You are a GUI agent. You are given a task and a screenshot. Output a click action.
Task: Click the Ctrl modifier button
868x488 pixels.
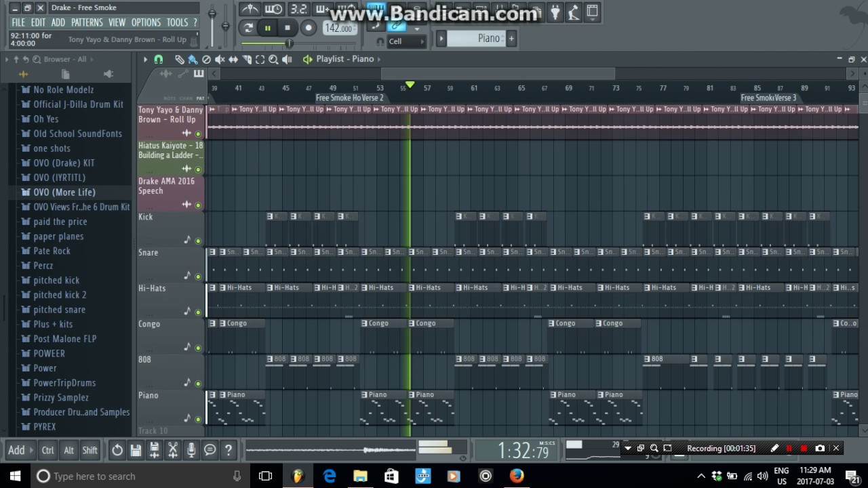(48, 450)
